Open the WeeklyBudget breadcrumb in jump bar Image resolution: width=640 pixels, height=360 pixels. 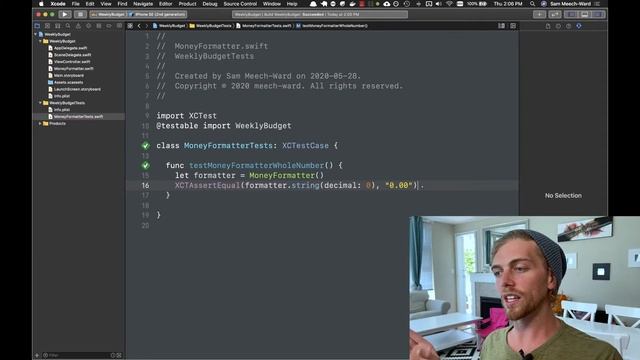169,26
